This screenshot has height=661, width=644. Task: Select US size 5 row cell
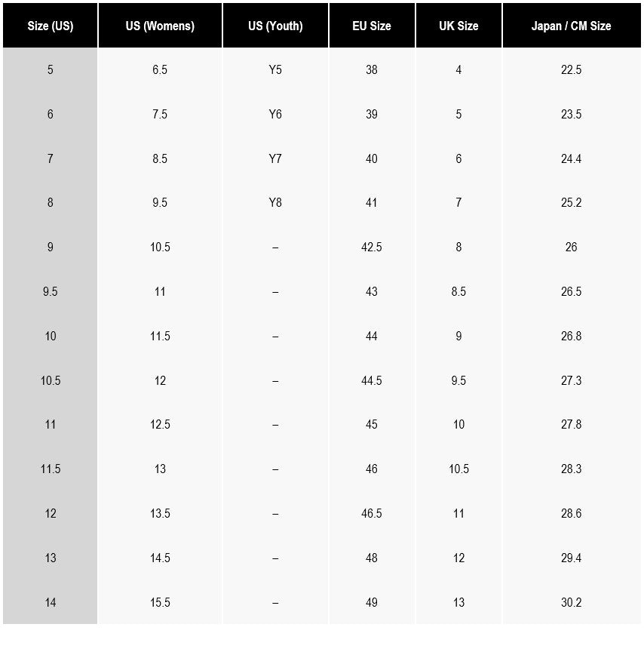(x=51, y=70)
